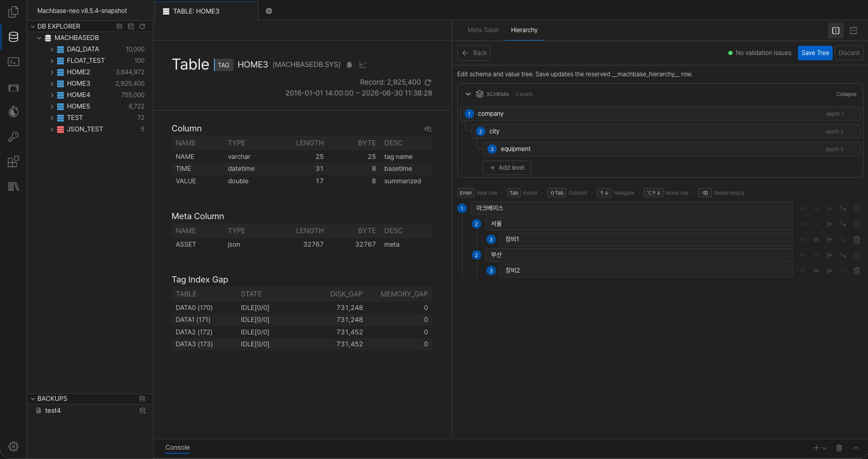
Task: Add child row under 서울
Action: (843, 224)
